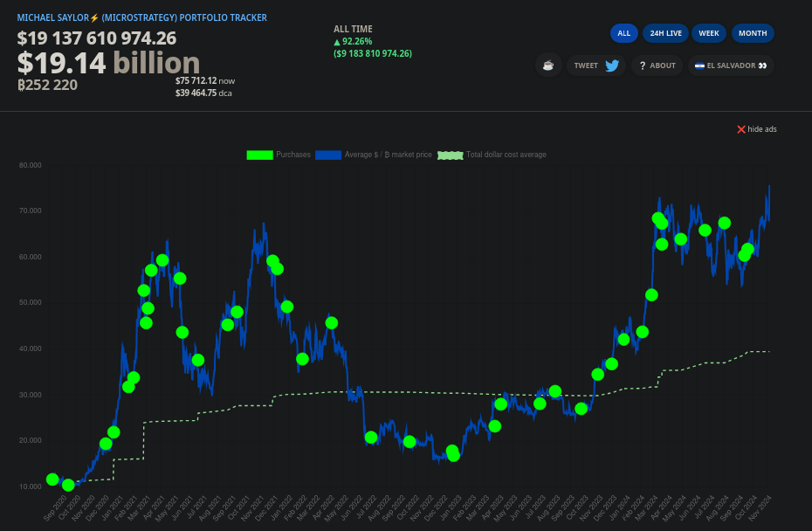This screenshot has height=531, width=812.
Task: Click the coffee cup donate icon
Action: tap(548, 66)
